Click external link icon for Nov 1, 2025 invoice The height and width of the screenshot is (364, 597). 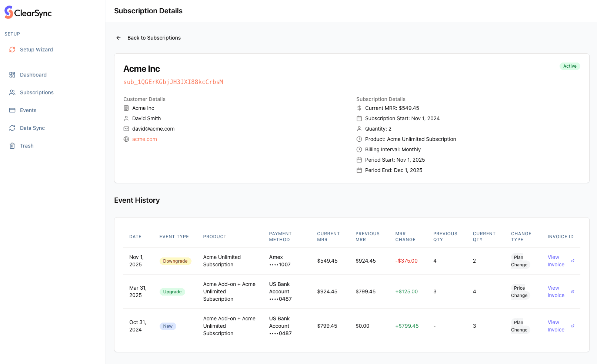click(573, 261)
